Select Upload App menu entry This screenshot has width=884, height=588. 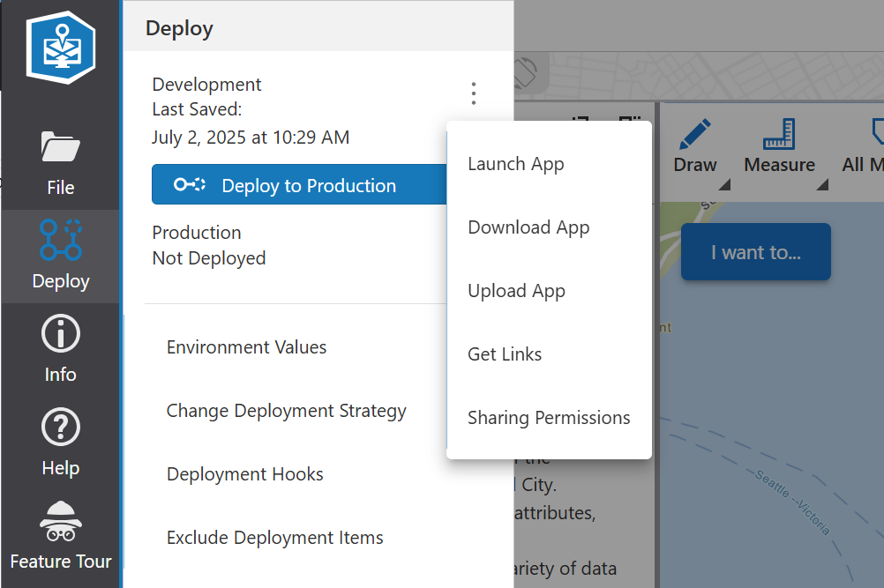516,291
